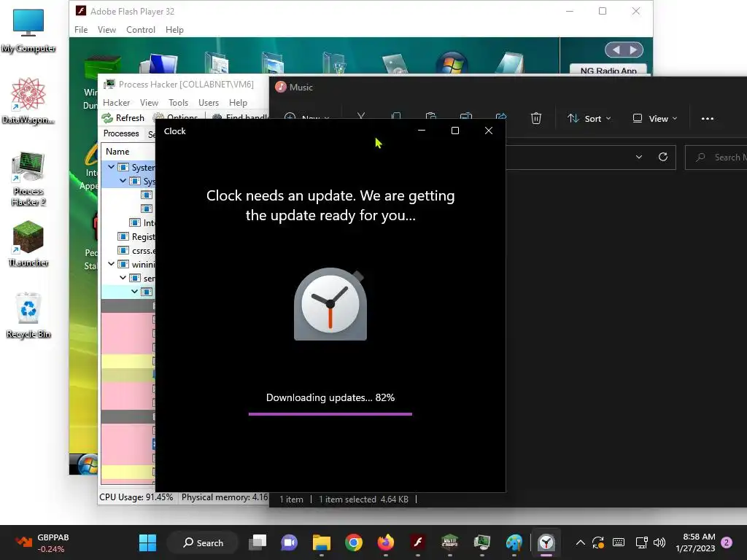The image size is (747, 560).
Task: Click the Downloading updates 82% status text
Action: pos(330,397)
